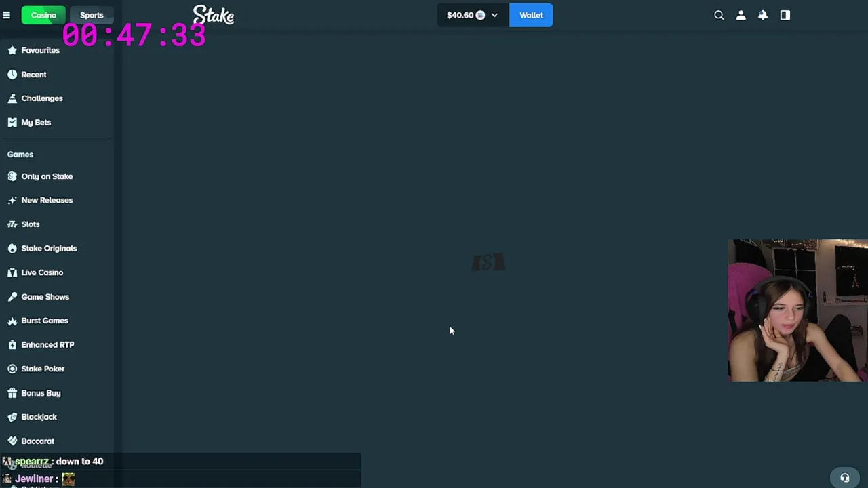Toggle the right side panel icon
868x488 pixels.
pos(785,15)
